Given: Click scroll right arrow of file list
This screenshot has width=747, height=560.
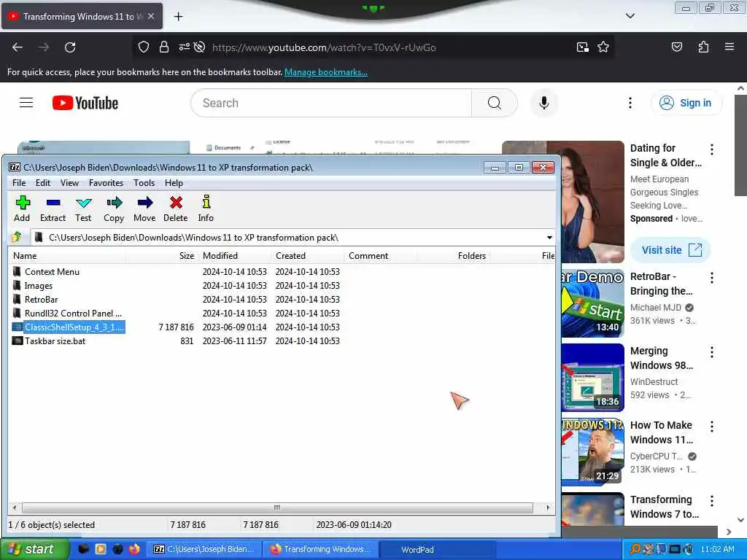Looking at the screenshot, I should coord(548,507).
